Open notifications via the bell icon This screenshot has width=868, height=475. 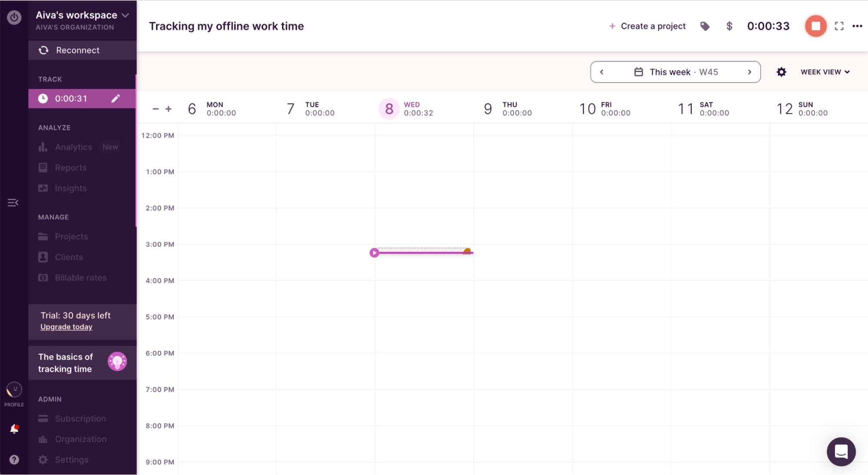click(14, 429)
